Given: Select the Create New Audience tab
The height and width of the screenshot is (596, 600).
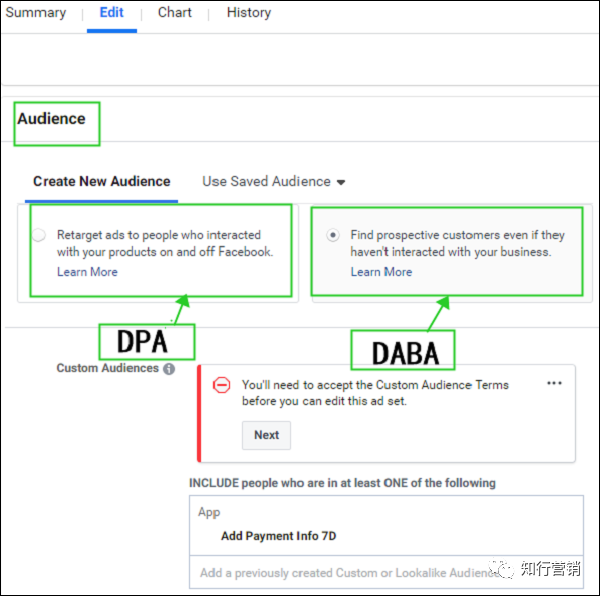Looking at the screenshot, I should tap(101, 181).
